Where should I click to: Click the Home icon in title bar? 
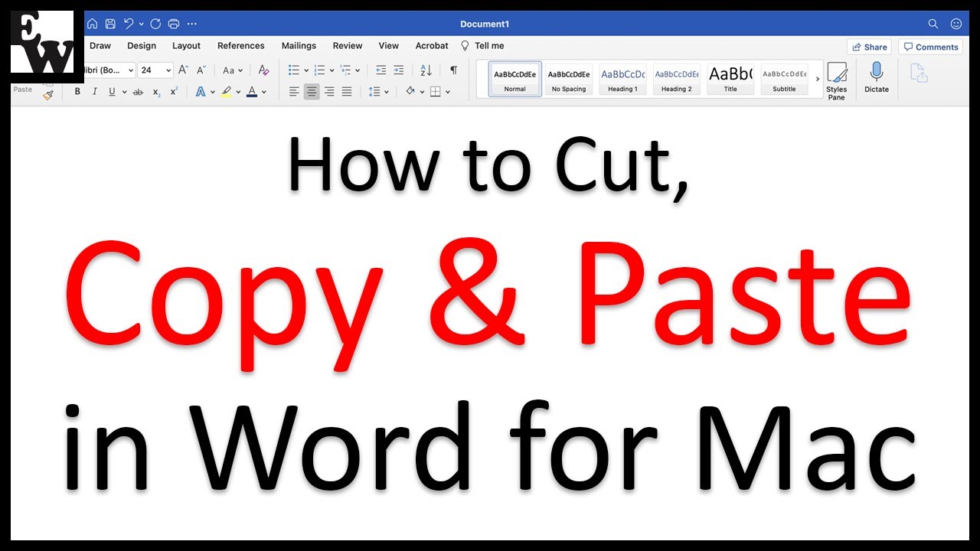(x=92, y=24)
